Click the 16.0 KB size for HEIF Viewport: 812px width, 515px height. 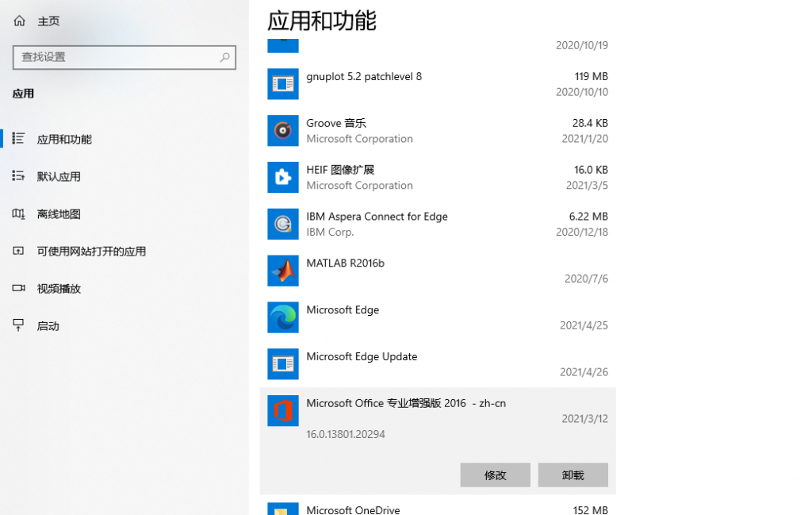[x=591, y=170]
